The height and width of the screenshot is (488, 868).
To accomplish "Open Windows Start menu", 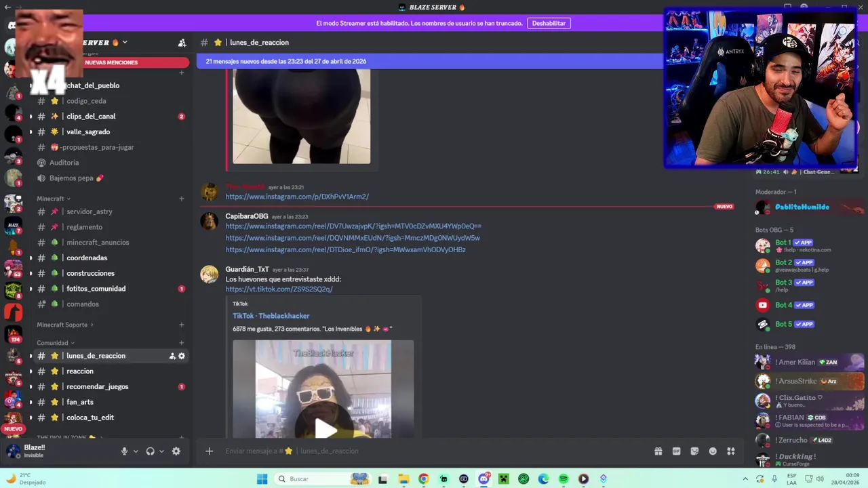I will click(x=262, y=479).
